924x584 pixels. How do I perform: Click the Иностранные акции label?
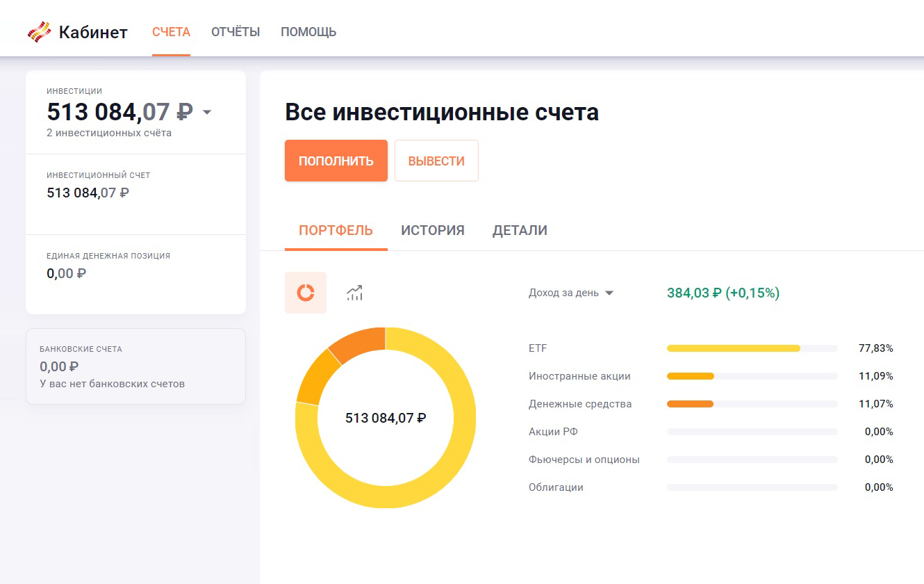tap(579, 376)
